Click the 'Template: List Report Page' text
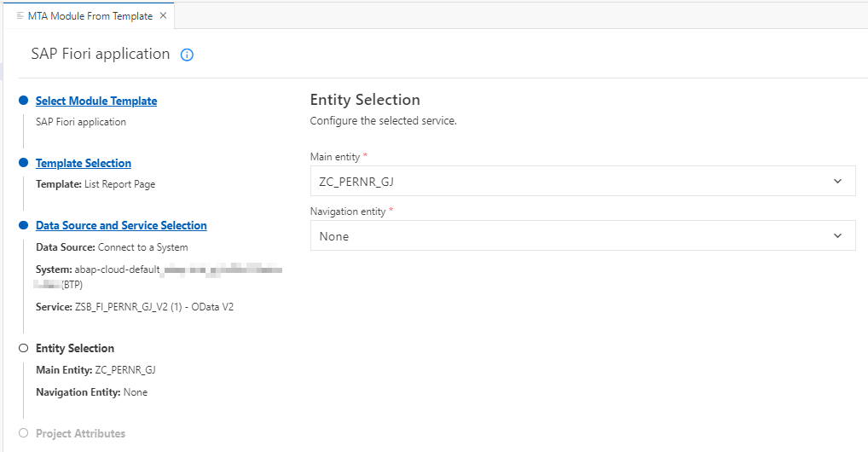Image resolution: width=868 pixels, height=452 pixels. tap(95, 184)
